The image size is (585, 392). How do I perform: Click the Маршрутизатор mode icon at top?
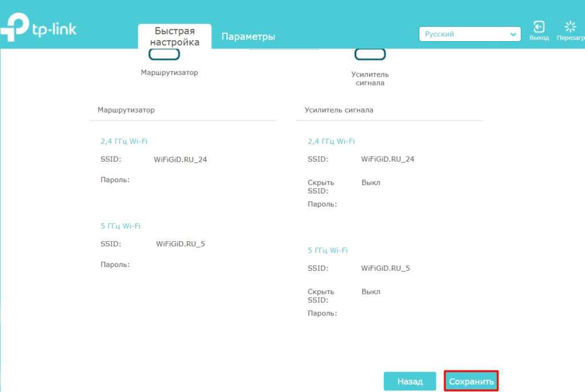pyautogui.click(x=164, y=55)
